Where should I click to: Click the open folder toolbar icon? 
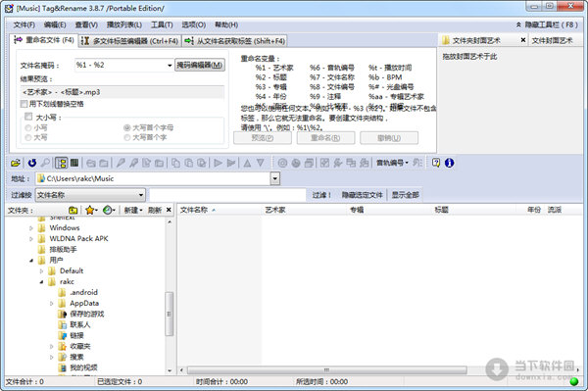point(16,163)
